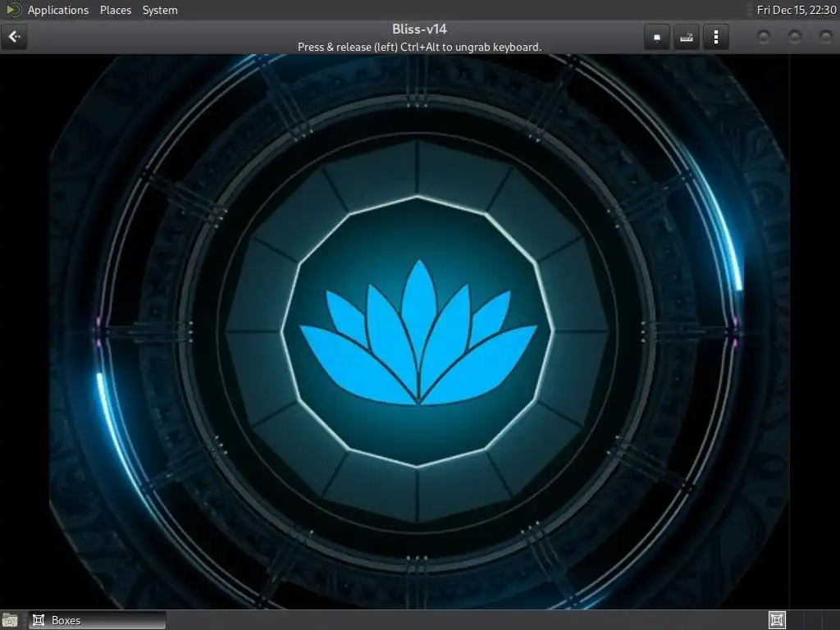Open the keyboard shortcuts sender button

point(687,37)
